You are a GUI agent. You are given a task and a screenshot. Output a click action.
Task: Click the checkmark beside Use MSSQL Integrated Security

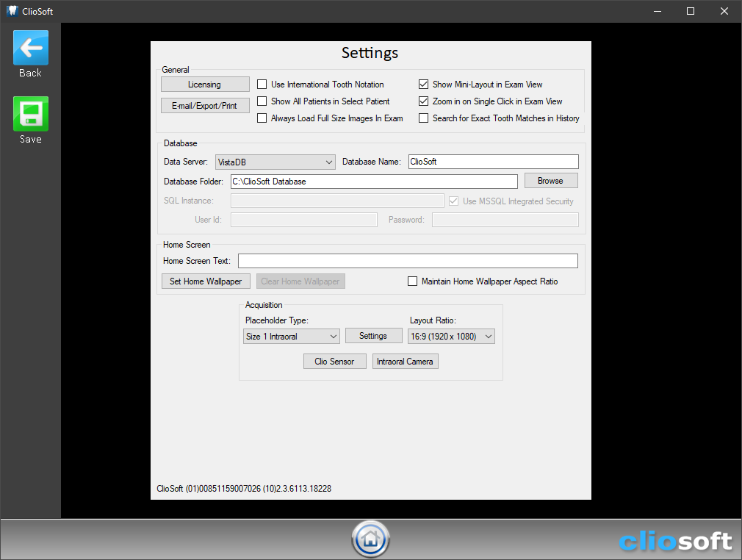(453, 201)
